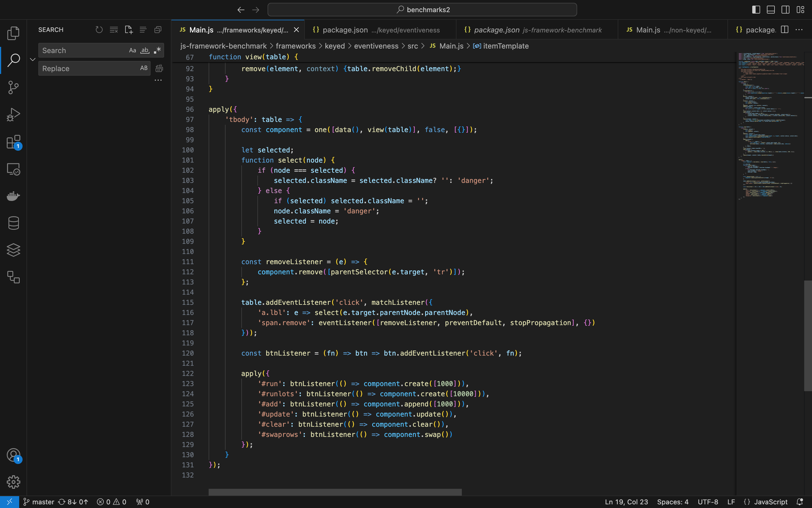
Task: Toggle Preserve Case in replace
Action: tap(144, 68)
